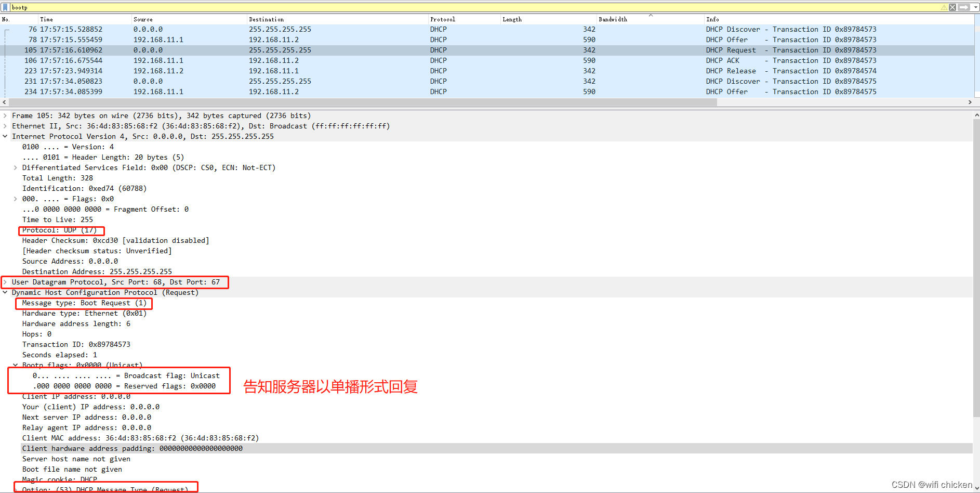Select the Destination Address: 255.255.255.255 line
The image size is (980, 493).
point(97,271)
